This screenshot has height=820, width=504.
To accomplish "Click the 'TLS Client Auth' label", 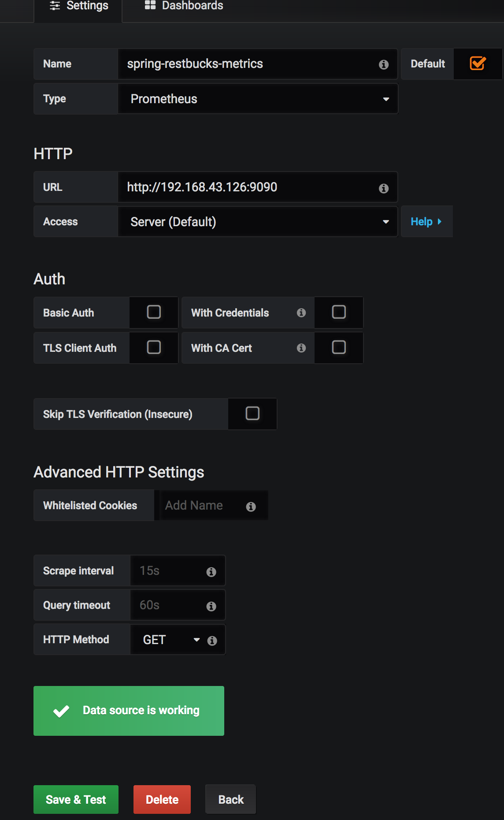I will [x=80, y=348].
